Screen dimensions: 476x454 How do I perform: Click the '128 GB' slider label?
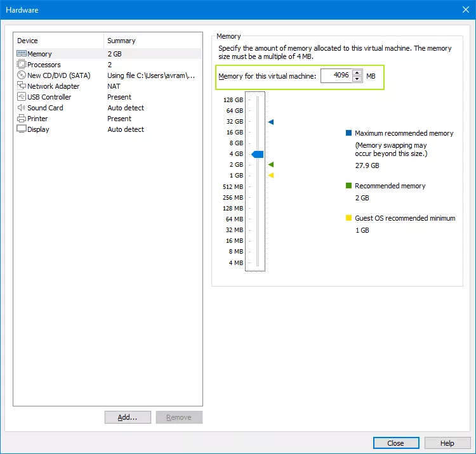point(233,100)
